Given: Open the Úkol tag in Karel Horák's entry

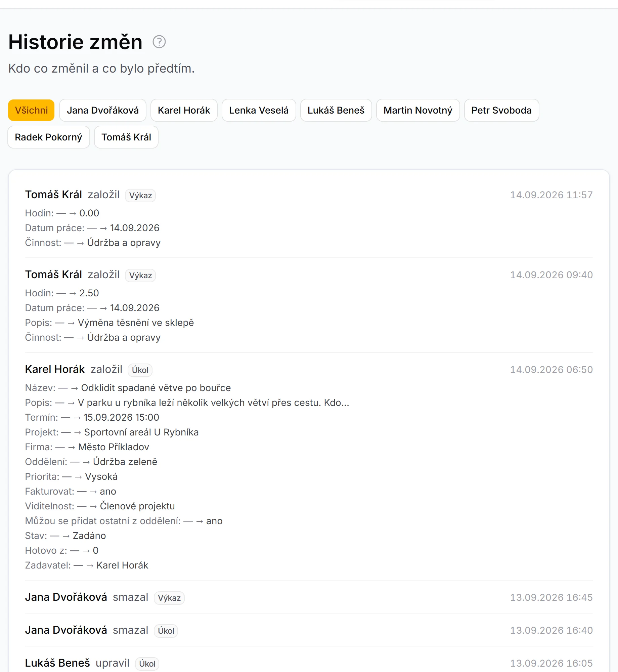Looking at the screenshot, I should (140, 370).
